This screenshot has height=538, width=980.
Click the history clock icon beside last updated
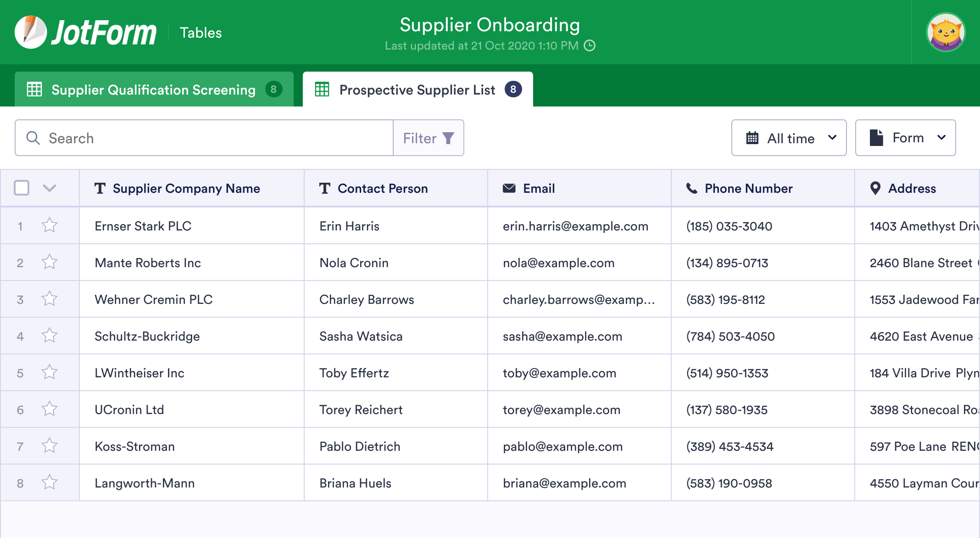click(x=590, y=45)
